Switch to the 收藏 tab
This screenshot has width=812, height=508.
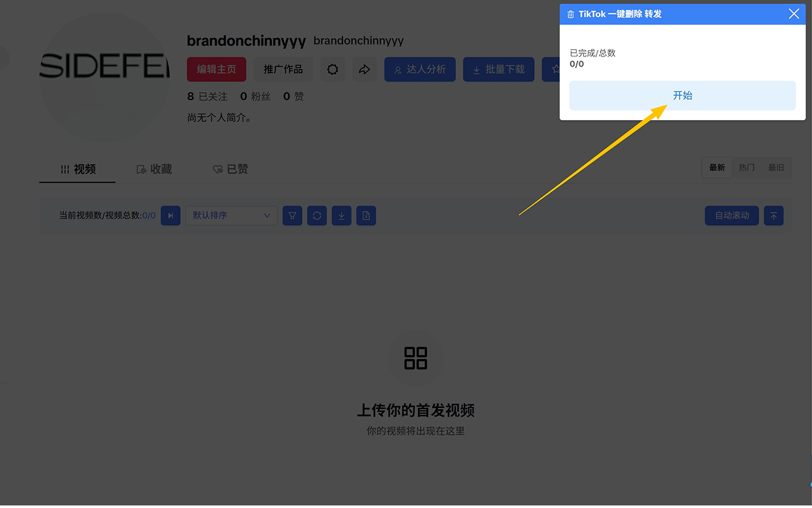[154, 169]
